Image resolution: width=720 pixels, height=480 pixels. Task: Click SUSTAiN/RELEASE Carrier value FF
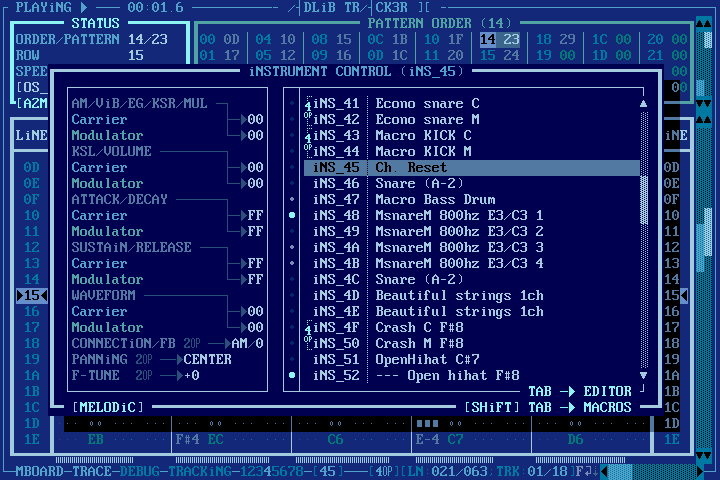click(x=255, y=264)
